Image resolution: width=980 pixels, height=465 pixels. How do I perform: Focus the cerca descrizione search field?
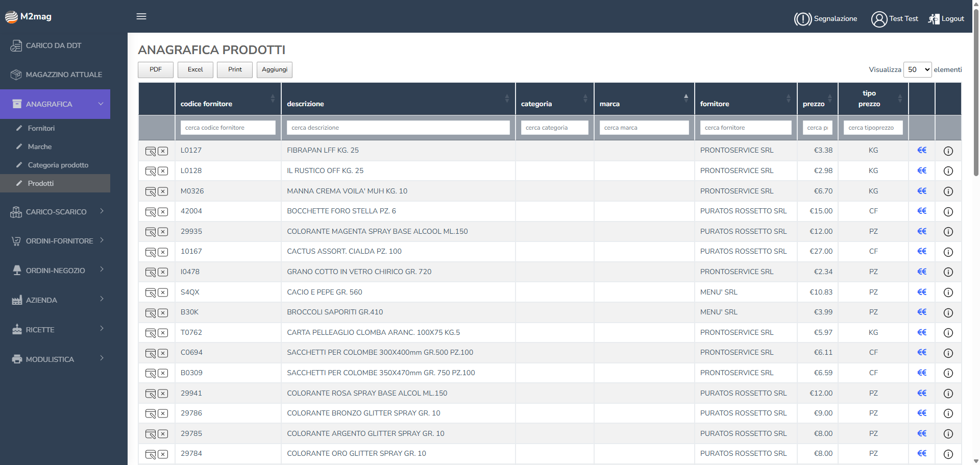[x=398, y=128]
